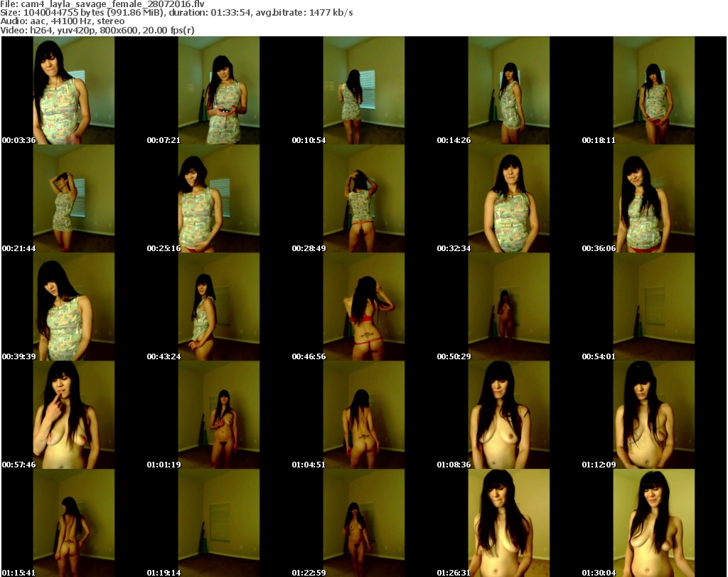Open the thumbnail stamped 00:46:56
The width and height of the screenshot is (728, 577).
[363, 307]
